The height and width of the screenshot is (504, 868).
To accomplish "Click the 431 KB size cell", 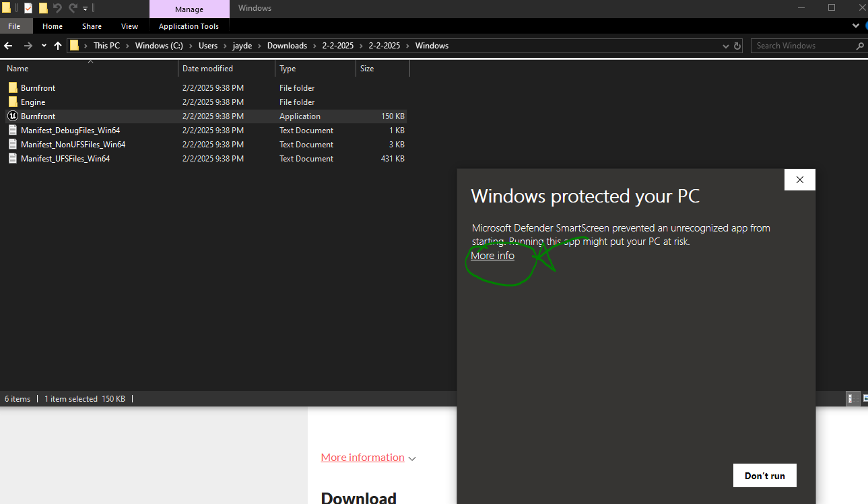I will point(393,159).
